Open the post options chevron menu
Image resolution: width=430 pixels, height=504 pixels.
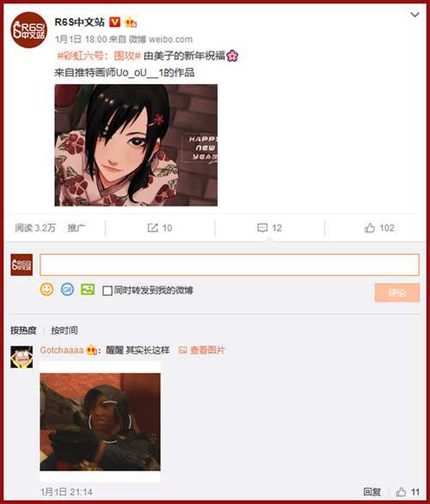(415, 15)
